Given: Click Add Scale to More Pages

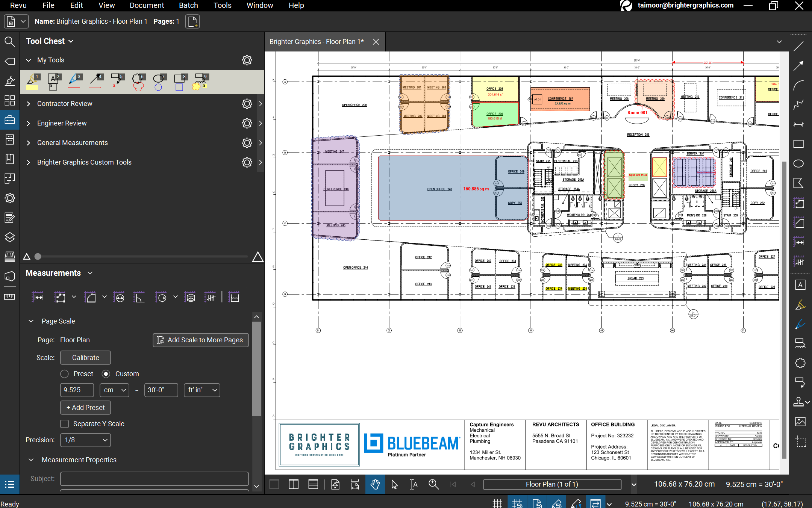Looking at the screenshot, I should point(200,340).
